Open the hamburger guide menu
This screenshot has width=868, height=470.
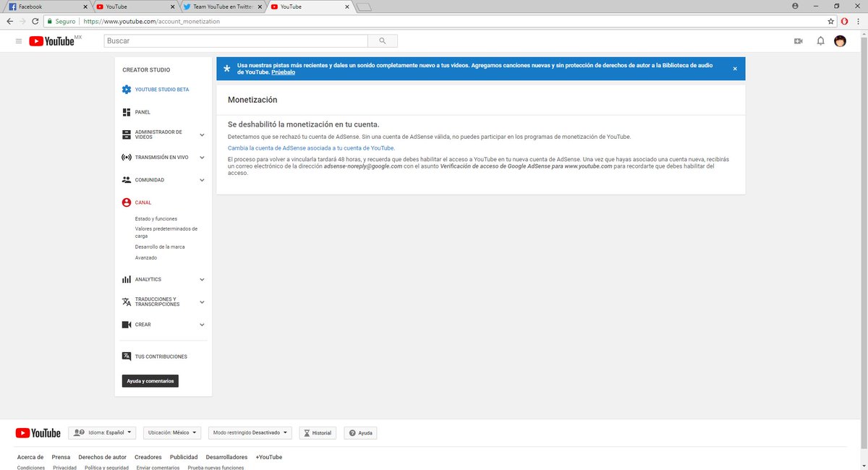pyautogui.click(x=18, y=41)
